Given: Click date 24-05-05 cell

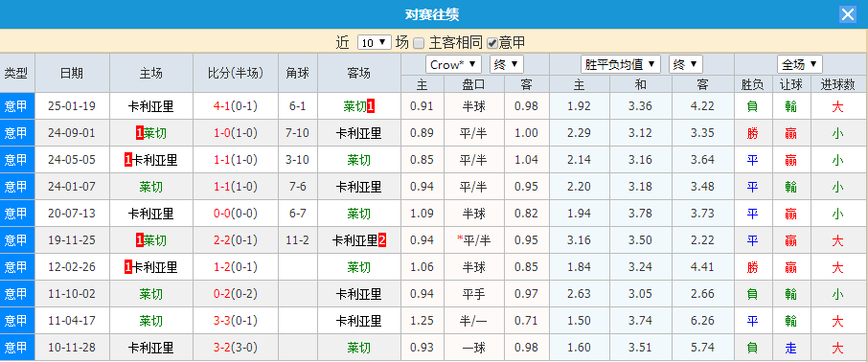Looking at the screenshot, I should (x=72, y=161).
